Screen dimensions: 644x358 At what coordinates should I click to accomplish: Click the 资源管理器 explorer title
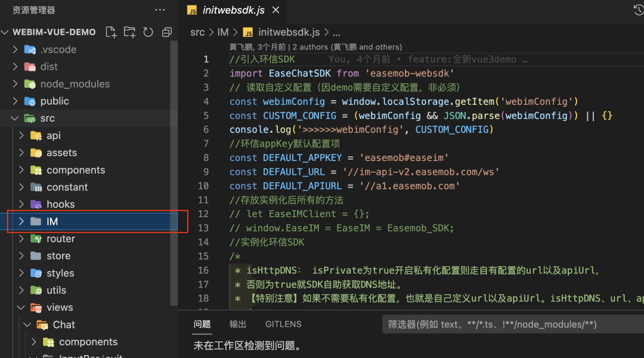pyautogui.click(x=33, y=10)
